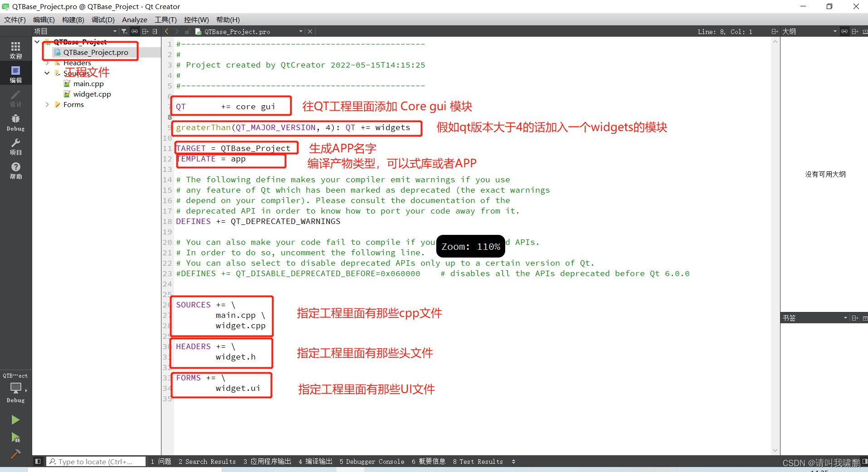Image resolution: width=868 pixels, height=472 pixels.
Task: Open the Analyze menu
Action: (x=135, y=19)
